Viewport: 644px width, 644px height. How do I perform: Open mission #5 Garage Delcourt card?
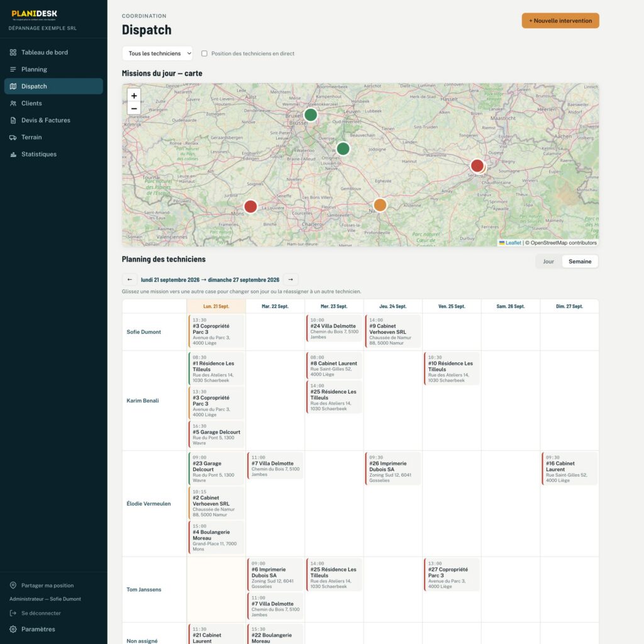(x=216, y=435)
